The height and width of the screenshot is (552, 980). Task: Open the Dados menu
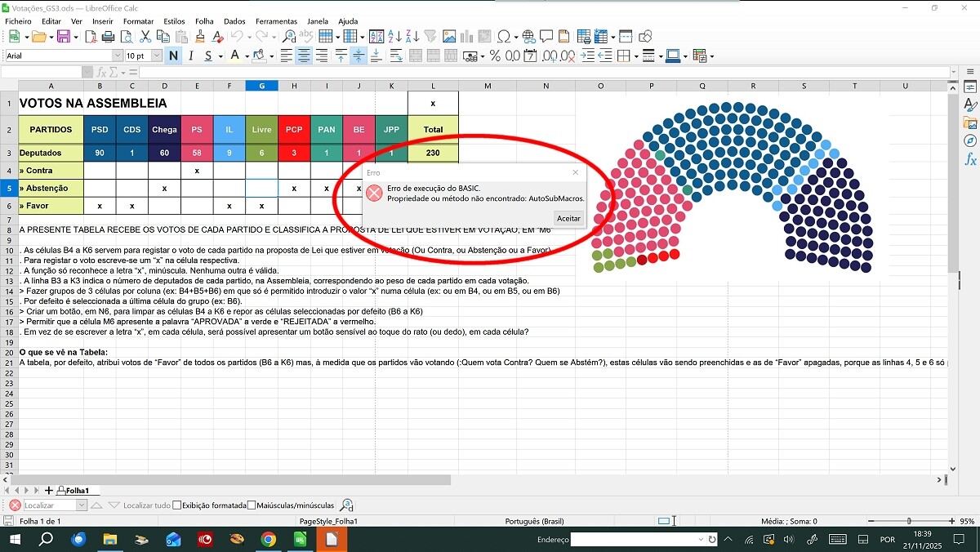click(234, 21)
